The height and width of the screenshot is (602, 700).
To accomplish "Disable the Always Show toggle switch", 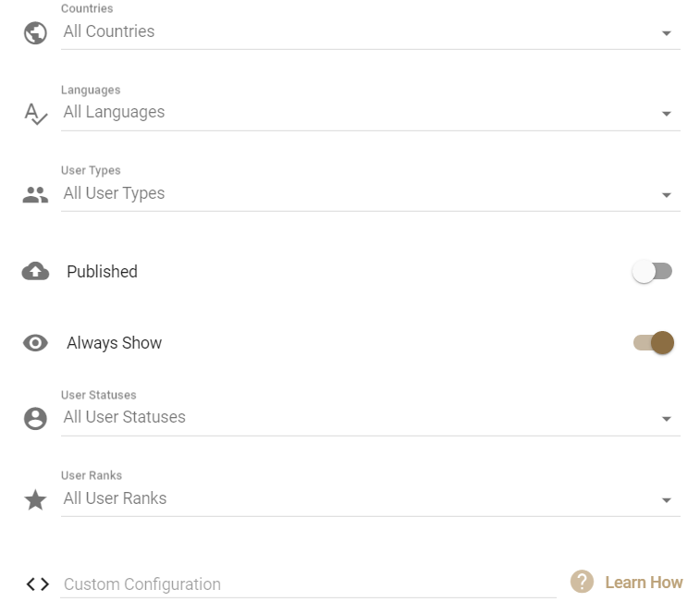I will pyautogui.click(x=654, y=343).
